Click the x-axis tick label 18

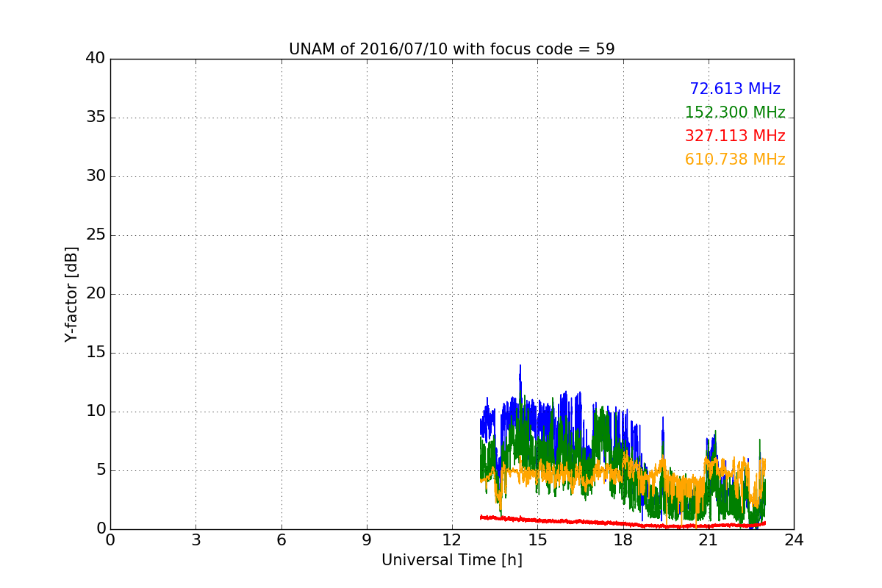(x=623, y=540)
